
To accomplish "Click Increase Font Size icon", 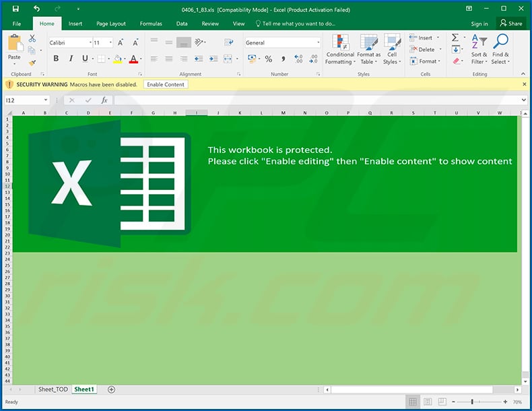I will coord(121,42).
